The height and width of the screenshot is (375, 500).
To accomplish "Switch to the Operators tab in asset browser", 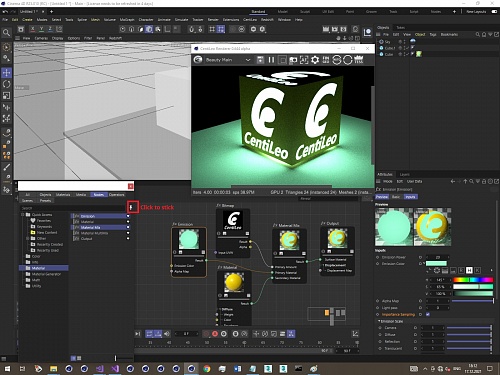I will tap(116, 195).
